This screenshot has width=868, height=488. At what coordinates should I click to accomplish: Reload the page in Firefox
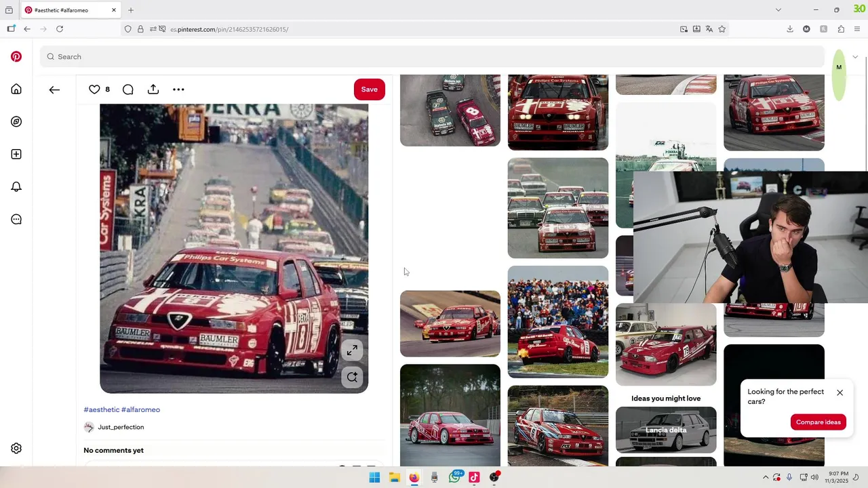click(60, 29)
